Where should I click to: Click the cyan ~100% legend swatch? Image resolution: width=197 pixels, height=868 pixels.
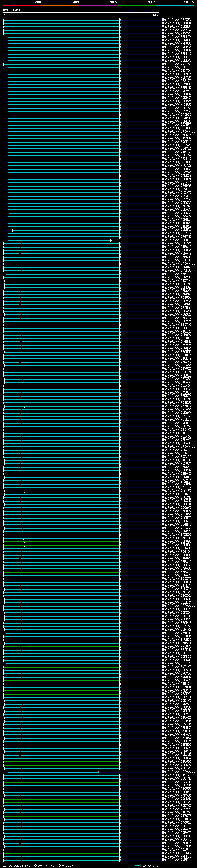(x=175, y=6)
